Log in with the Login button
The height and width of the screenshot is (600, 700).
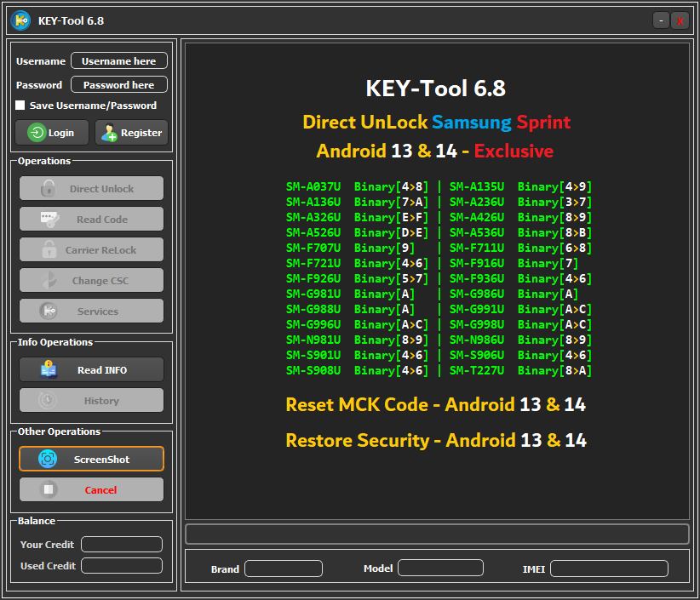tap(52, 133)
